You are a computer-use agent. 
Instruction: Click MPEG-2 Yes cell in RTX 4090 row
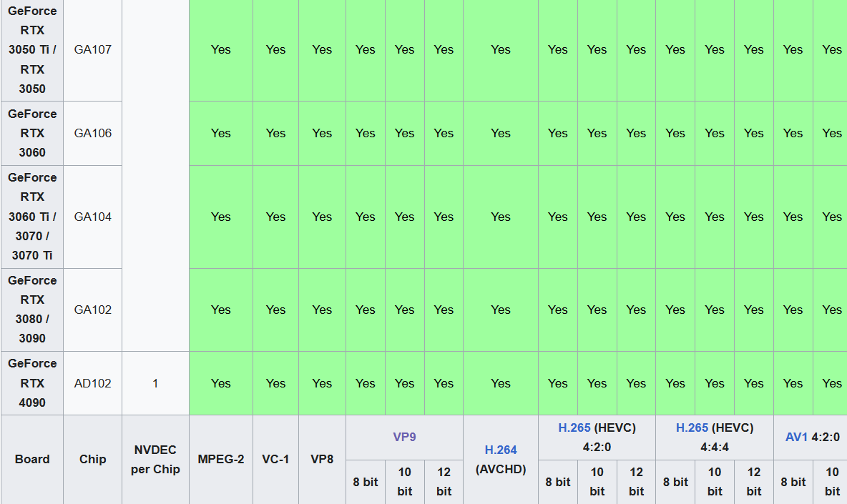[221, 383]
